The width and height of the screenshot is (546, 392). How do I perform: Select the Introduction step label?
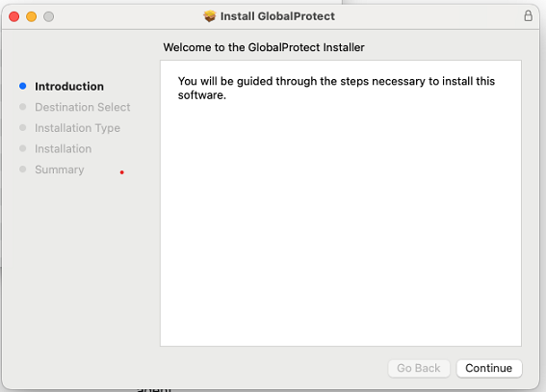(69, 87)
